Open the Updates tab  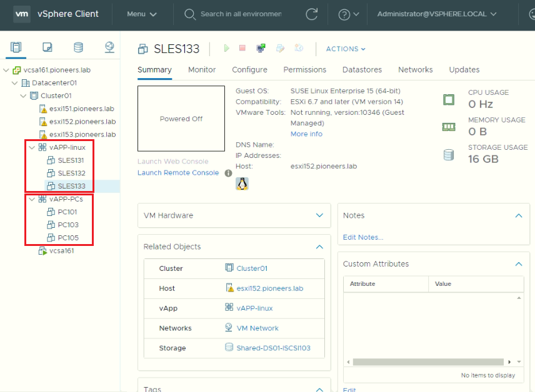(464, 70)
